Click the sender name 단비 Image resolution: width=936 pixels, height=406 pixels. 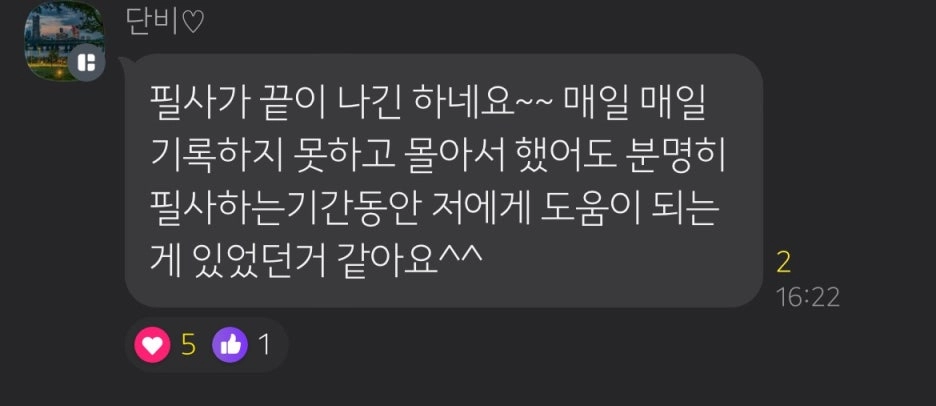[153, 23]
